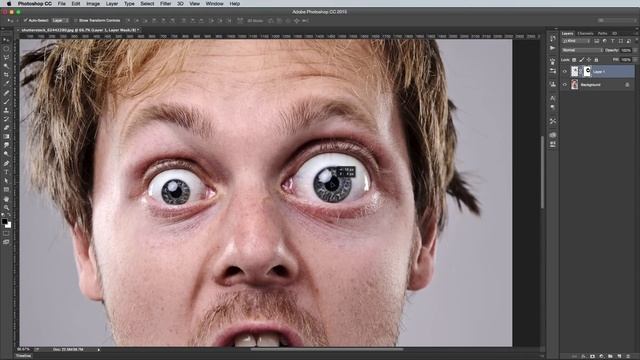The height and width of the screenshot is (360, 640).
Task: Click the zoom percentage field in status bar
Action: pyautogui.click(x=24, y=349)
